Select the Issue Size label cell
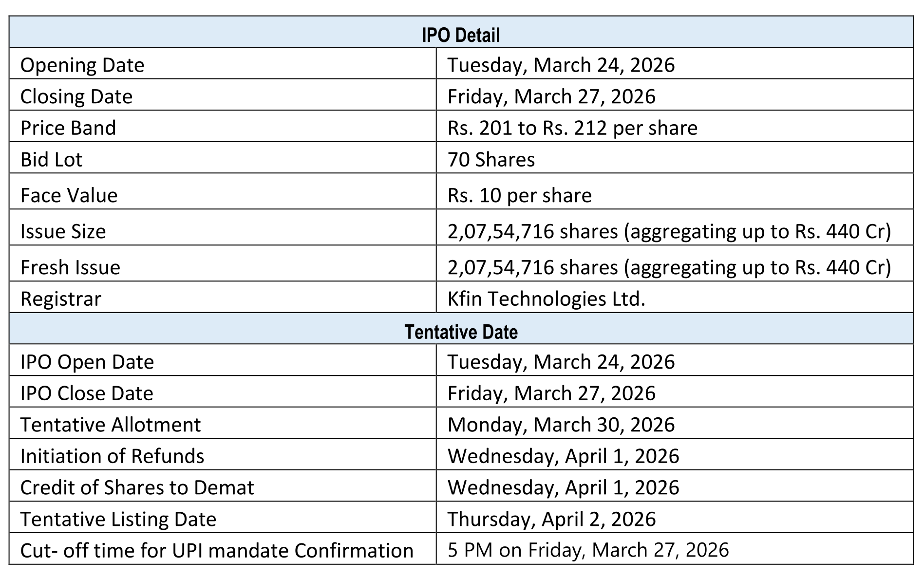The image size is (924, 578). pyautogui.click(x=63, y=231)
